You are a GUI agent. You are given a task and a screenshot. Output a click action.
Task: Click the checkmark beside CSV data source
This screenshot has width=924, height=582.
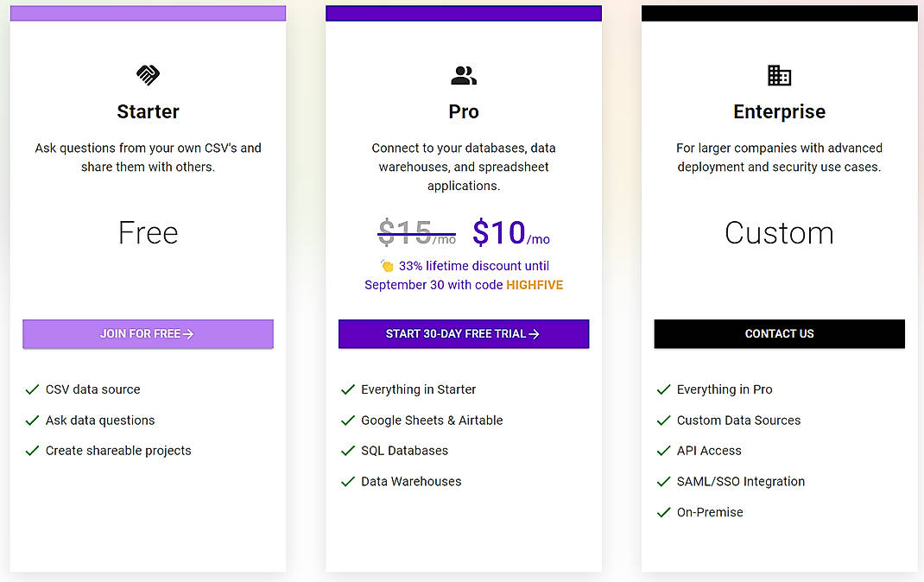coord(33,389)
